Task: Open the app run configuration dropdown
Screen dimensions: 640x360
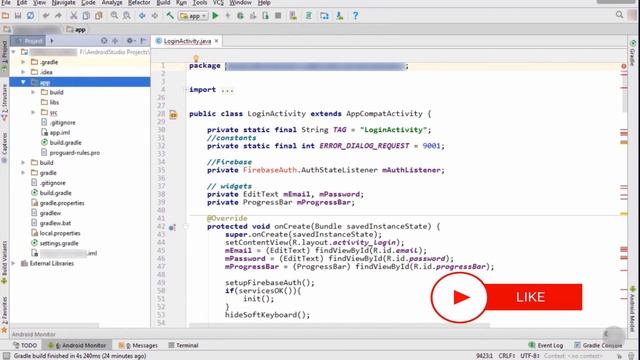Action: point(193,16)
